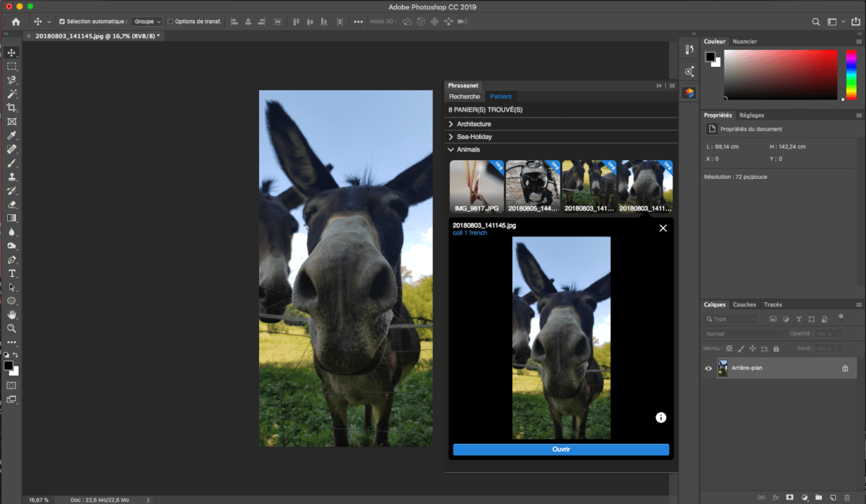Enable Sélection automatique checkbox

coord(61,21)
